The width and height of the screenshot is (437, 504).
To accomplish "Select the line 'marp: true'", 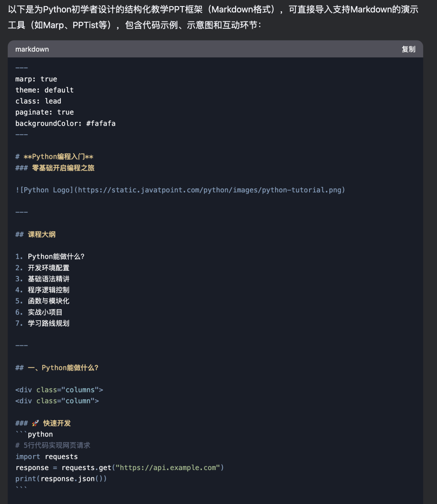I will (x=36, y=79).
